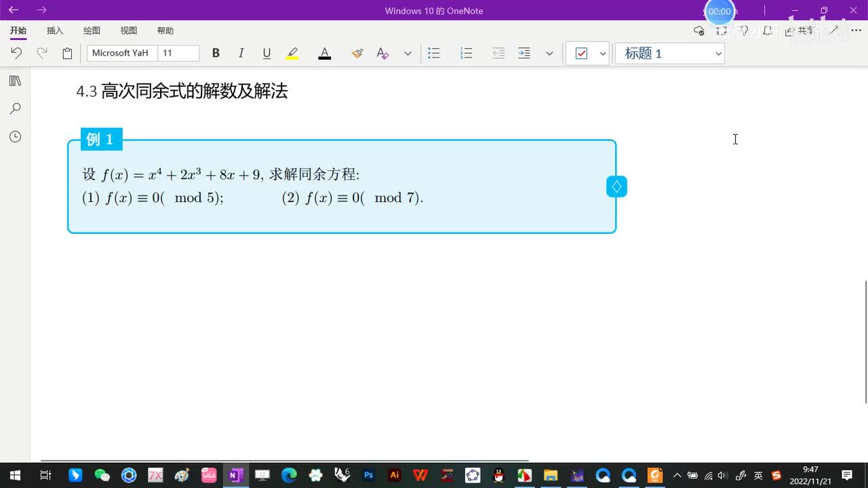Open Task View on taskbar
The width and height of the screenshot is (868, 488).
click(x=45, y=475)
